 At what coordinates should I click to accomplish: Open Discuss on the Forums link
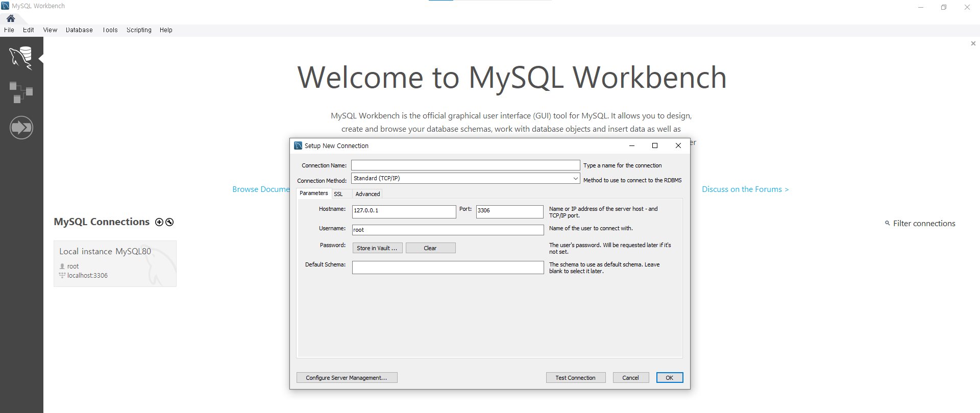click(745, 189)
